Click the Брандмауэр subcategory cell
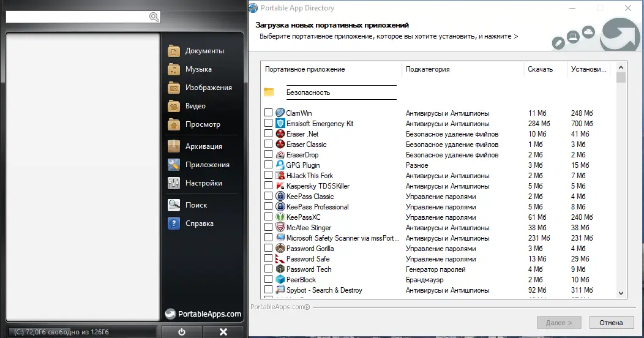 [424, 280]
